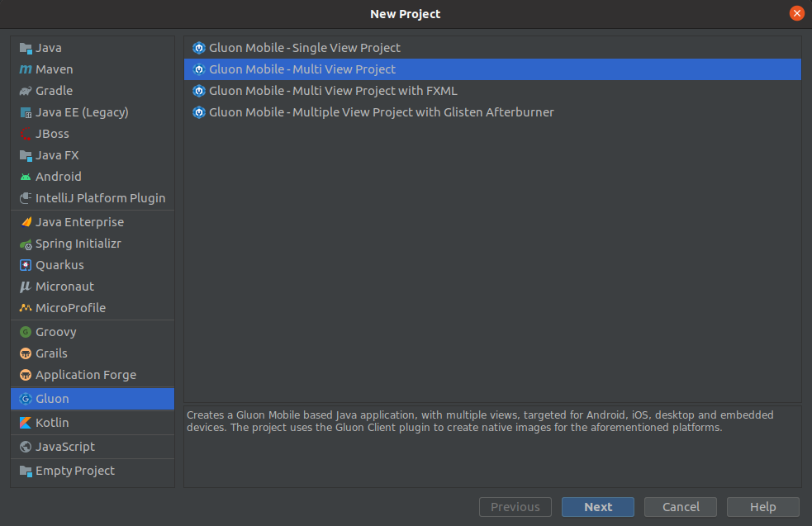Screen dimensions: 812x526
Task: Click the MicroProfile icon
Action: click(26, 308)
